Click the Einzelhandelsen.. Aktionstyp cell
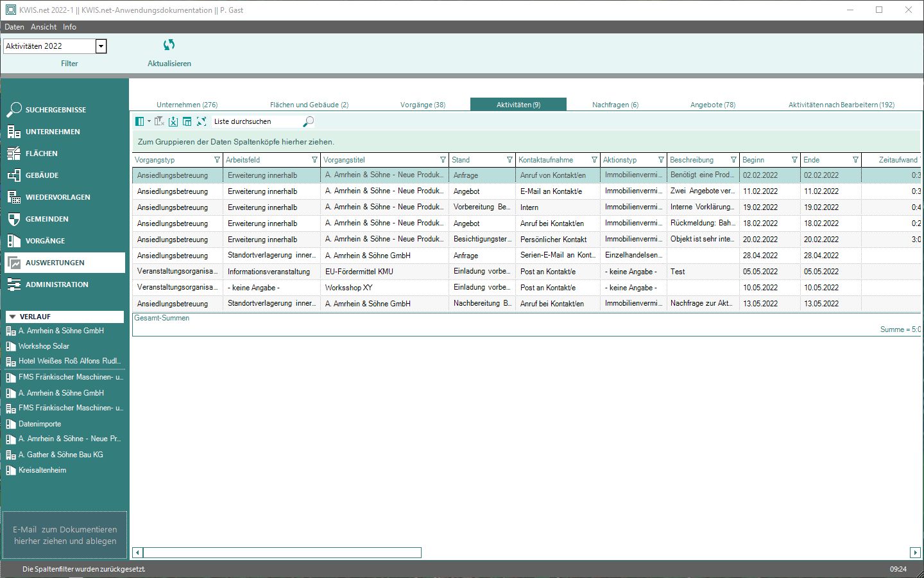 (633, 255)
